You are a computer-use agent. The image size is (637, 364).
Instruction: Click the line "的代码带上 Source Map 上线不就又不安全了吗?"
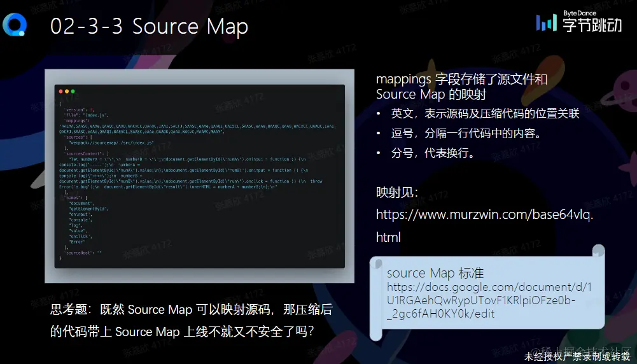click(182, 332)
